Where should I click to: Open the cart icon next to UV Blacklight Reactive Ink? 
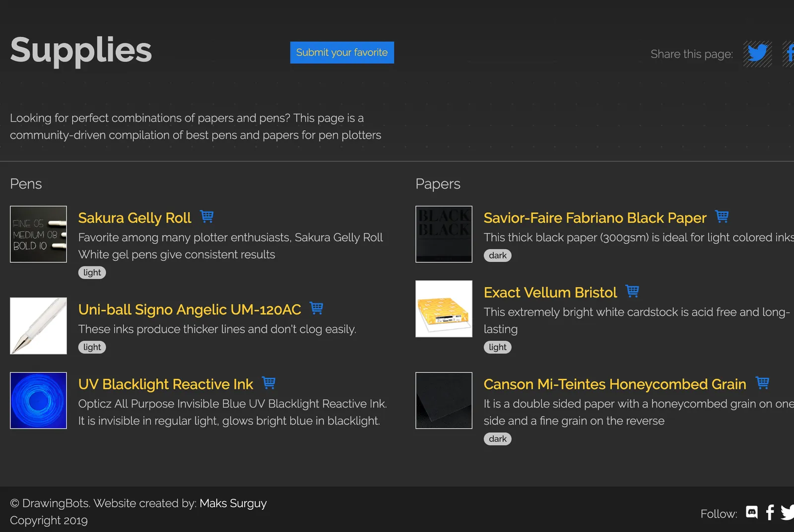pyautogui.click(x=269, y=383)
